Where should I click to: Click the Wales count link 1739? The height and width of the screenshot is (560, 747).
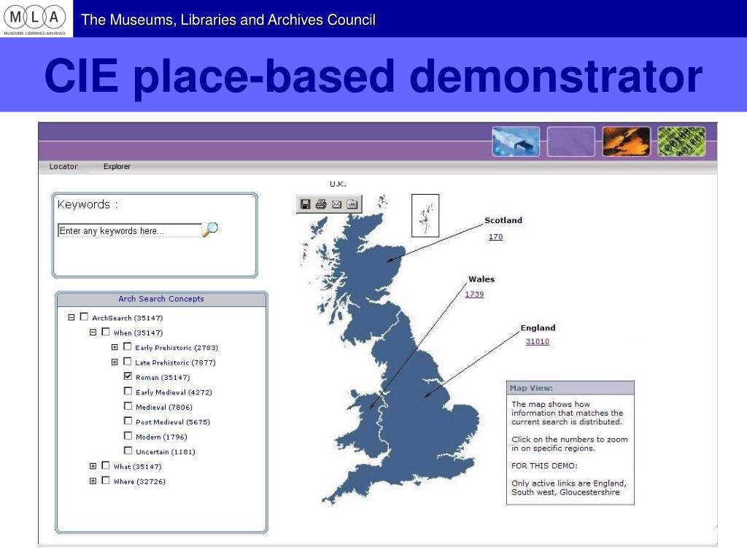click(x=474, y=294)
